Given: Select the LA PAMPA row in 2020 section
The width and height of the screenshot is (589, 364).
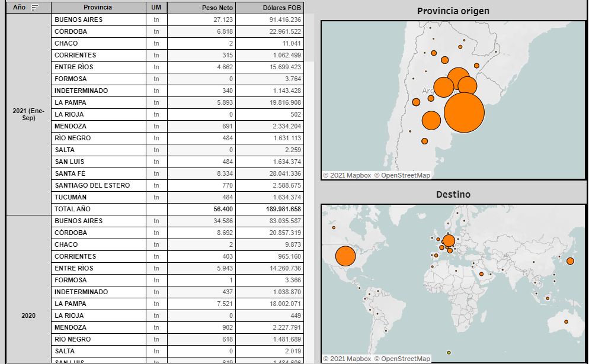Looking at the screenshot, I should (x=71, y=304).
